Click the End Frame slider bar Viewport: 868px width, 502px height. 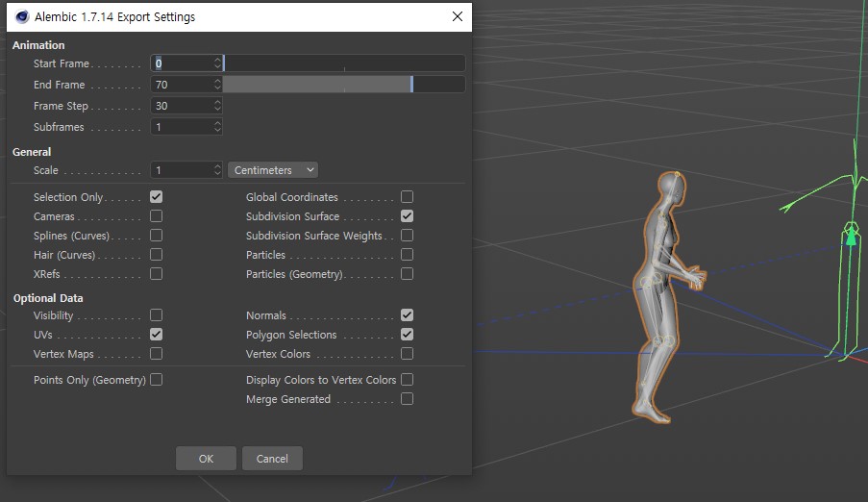point(344,85)
